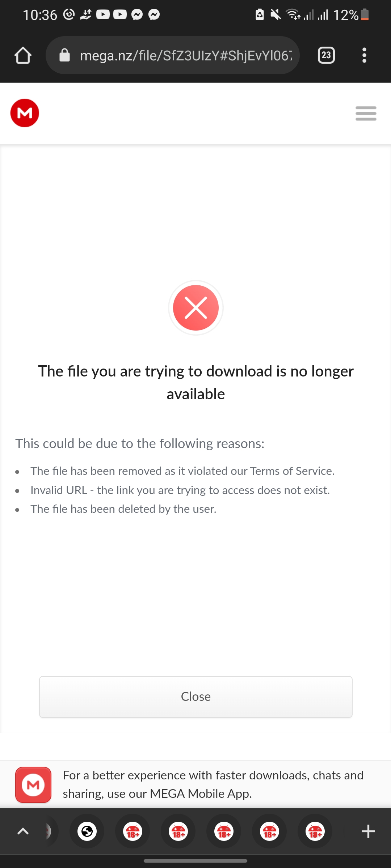Focus the mega.nz URL address field
The image size is (391, 868).
pos(173,55)
